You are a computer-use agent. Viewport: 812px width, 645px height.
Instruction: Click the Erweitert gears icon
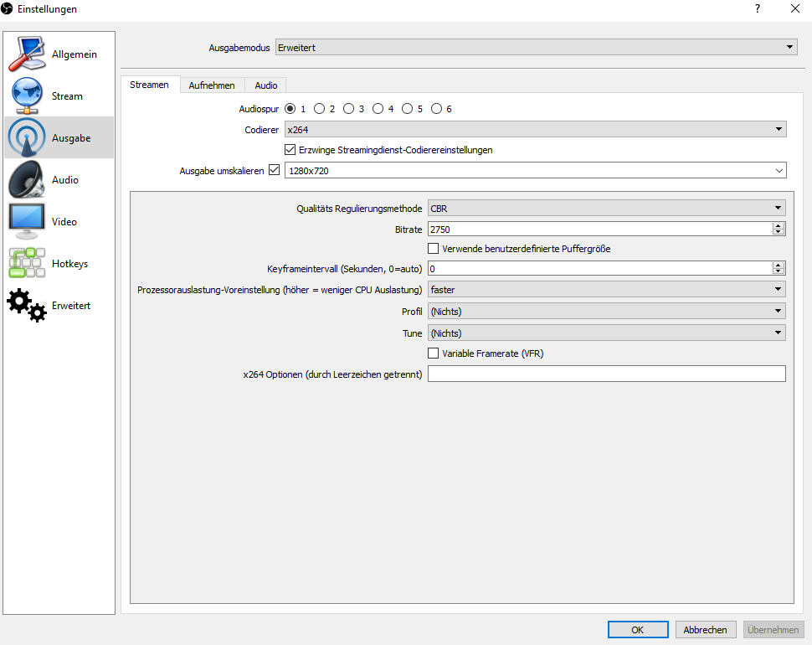(x=27, y=306)
